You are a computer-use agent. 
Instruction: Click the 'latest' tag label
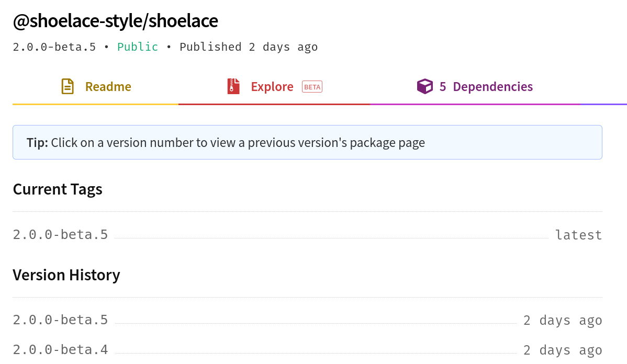pyautogui.click(x=579, y=235)
